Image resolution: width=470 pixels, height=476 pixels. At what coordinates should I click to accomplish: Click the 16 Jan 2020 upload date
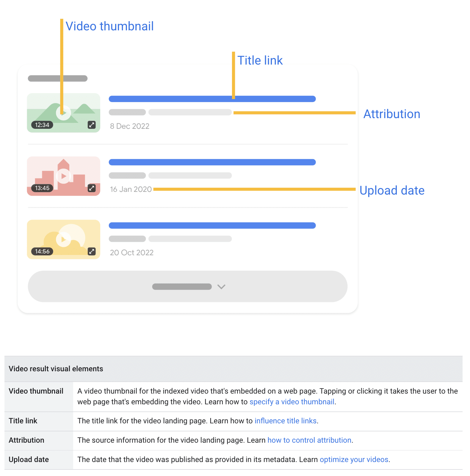[x=131, y=189]
